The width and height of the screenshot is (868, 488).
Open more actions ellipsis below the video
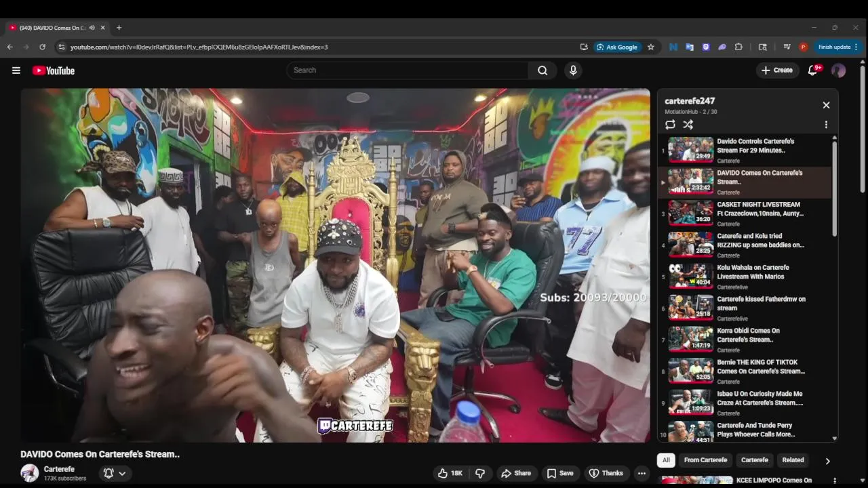(642, 473)
